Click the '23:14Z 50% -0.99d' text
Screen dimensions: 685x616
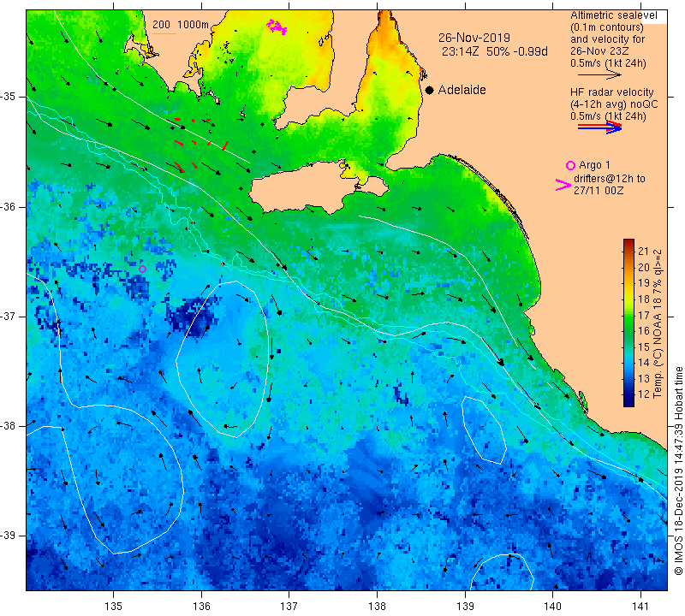tap(495, 51)
